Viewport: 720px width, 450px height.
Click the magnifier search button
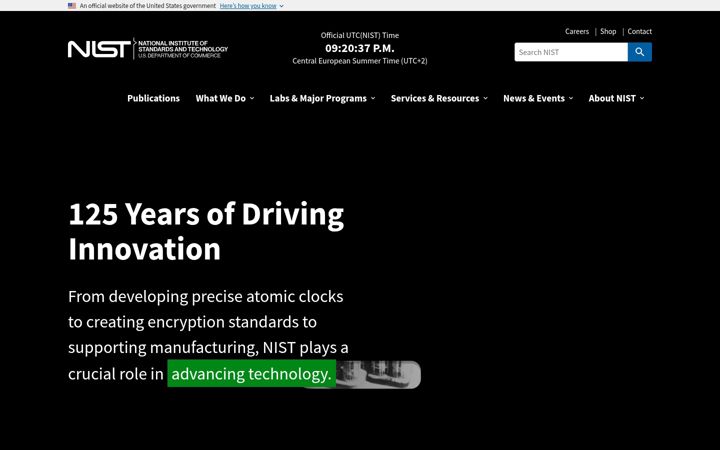click(x=640, y=52)
